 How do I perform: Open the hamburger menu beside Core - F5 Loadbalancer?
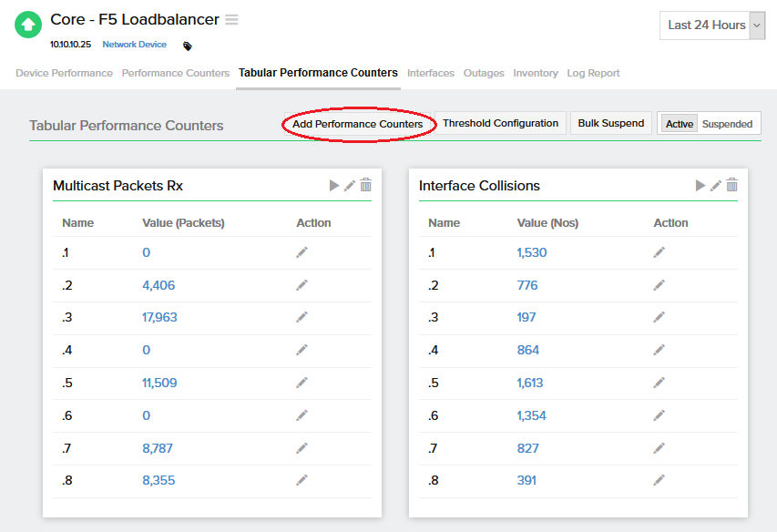[231, 19]
